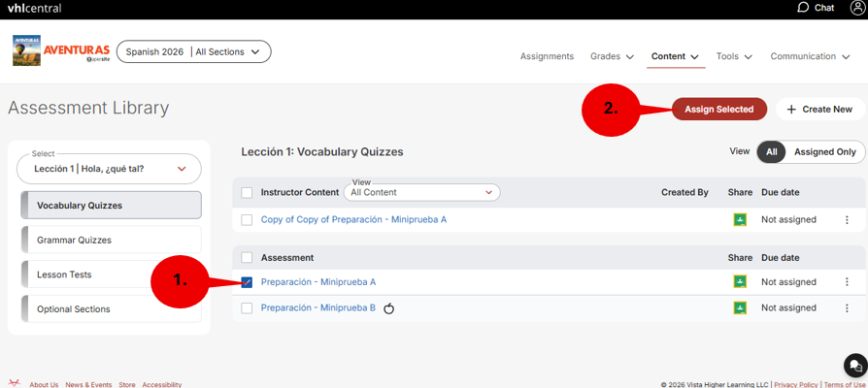
Task: Click Lección 1: Vocabulary Quizzes heading
Action: pos(322,152)
